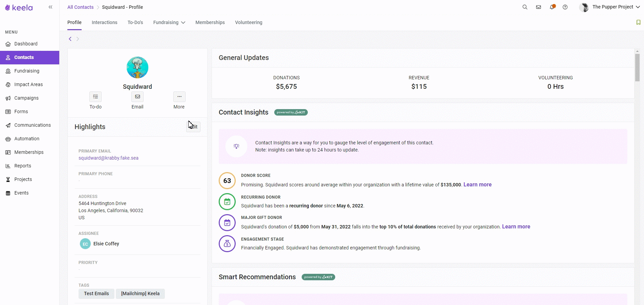Click the Communications paper plane icon
This screenshot has width=644, height=305.
[x=8, y=125]
